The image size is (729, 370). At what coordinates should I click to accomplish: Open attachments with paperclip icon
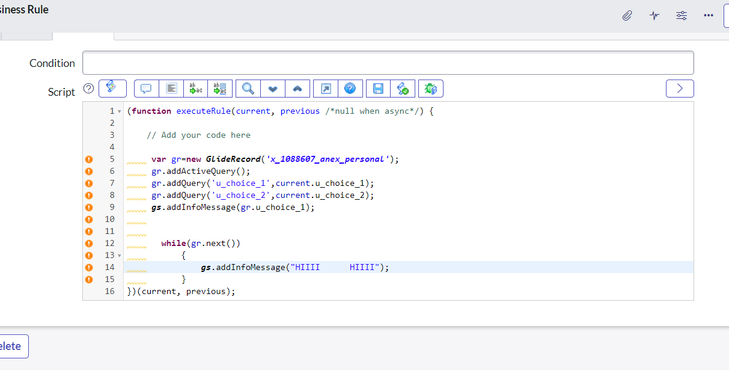627,16
